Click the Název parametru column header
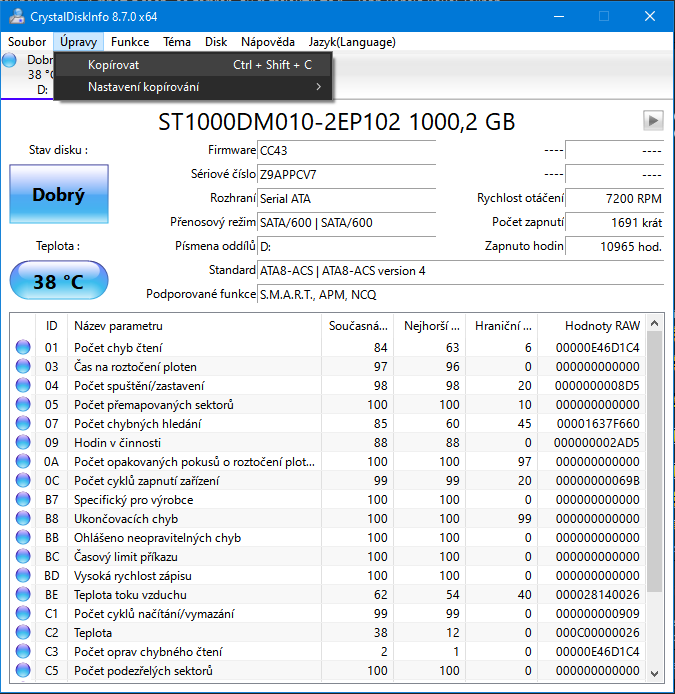Viewport: 675px width, 694px height. [118, 326]
